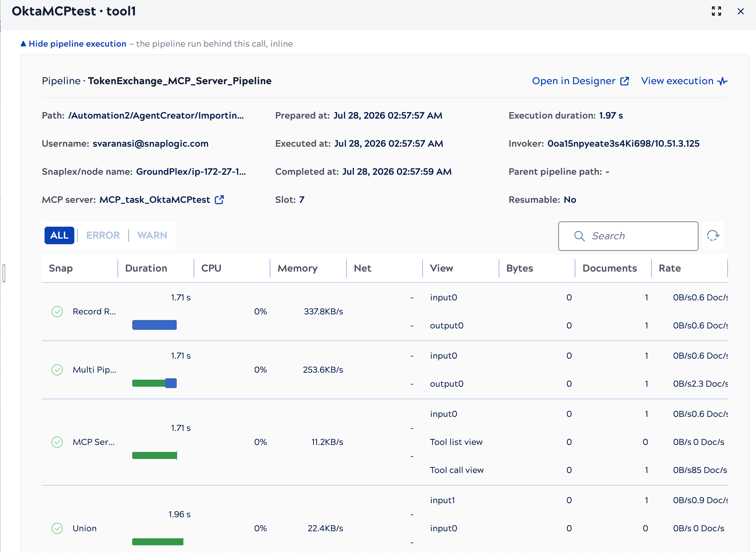Click the refresh statistics icon
The height and width of the screenshot is (553, 756).
click(x=713, y=235)
